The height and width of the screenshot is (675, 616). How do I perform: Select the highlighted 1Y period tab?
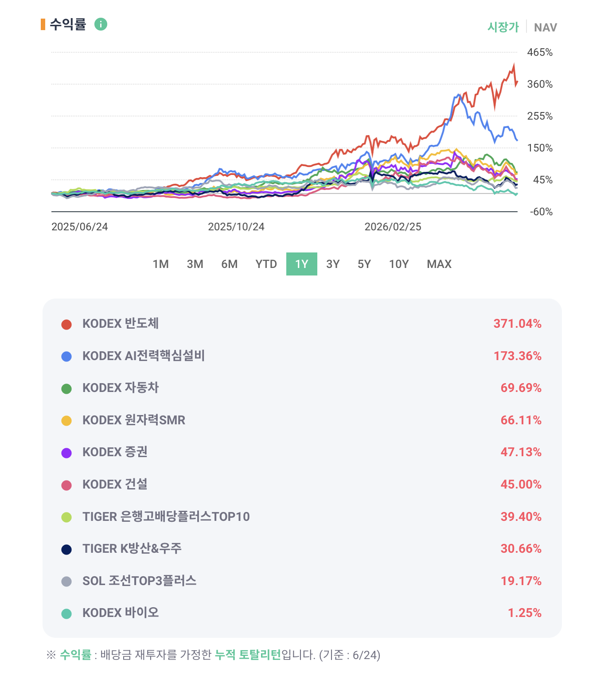302,264
